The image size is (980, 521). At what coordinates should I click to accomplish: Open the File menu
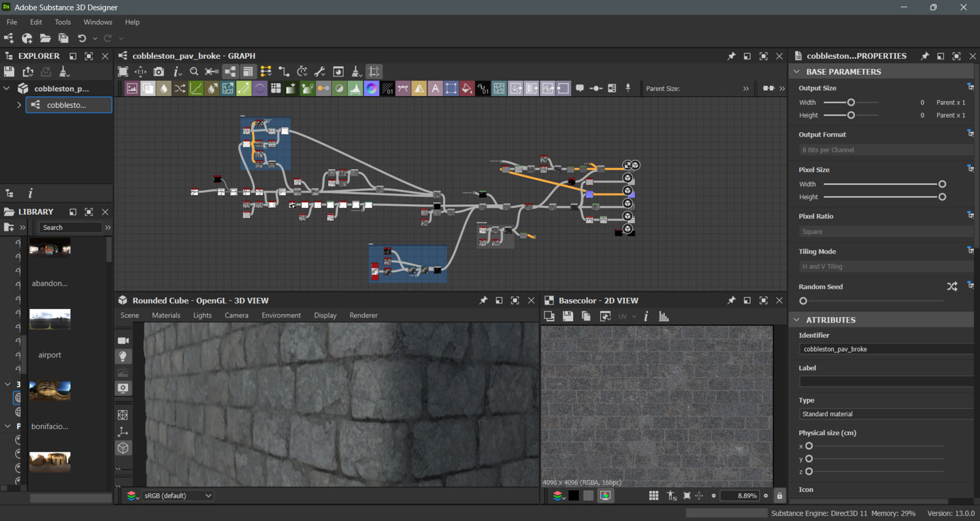point(12,22)
